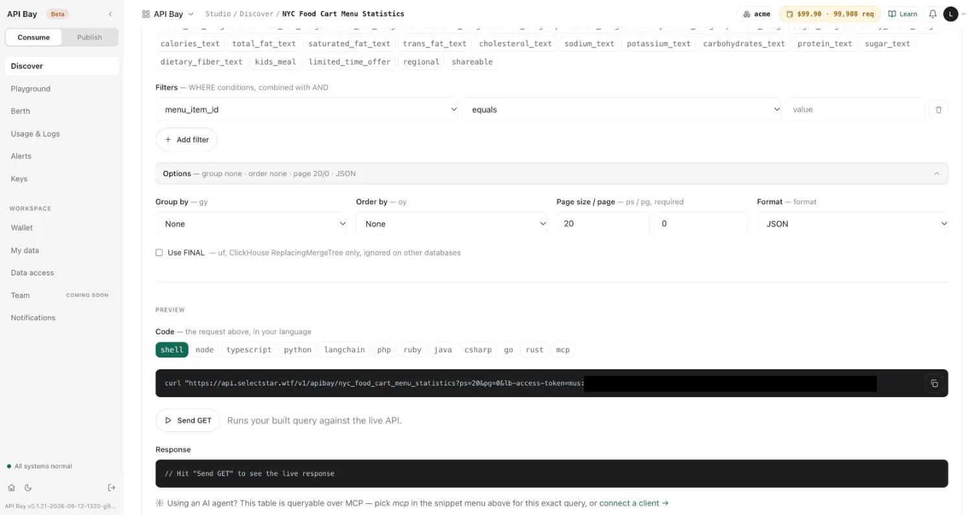Collapse the sidebar with the chevron icon
Viewport: 980px width, 515px height.
110,14
